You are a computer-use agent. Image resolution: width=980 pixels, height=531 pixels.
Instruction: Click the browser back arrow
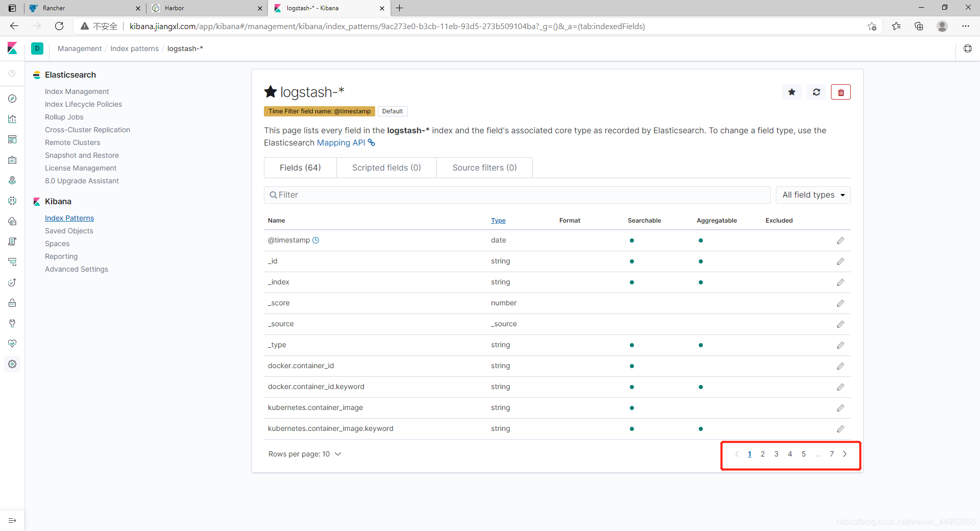pyautogui.click(x=14, y=26)
